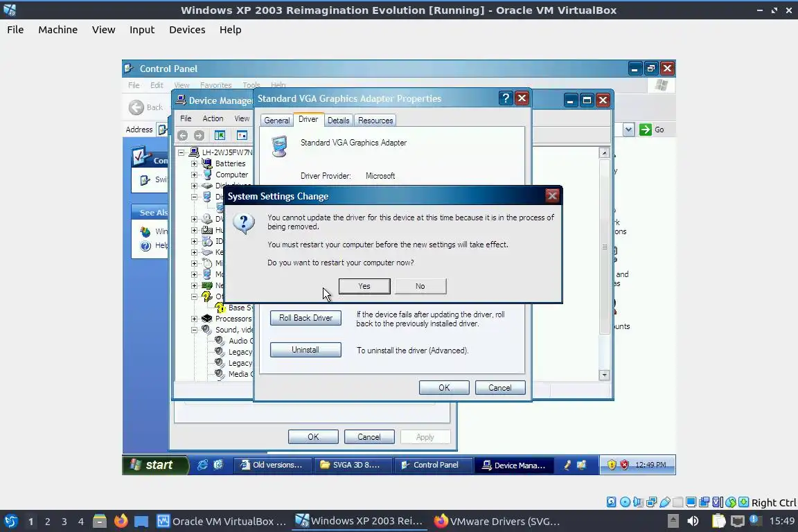Open the VirtualBox Input menu

(142, 30)
